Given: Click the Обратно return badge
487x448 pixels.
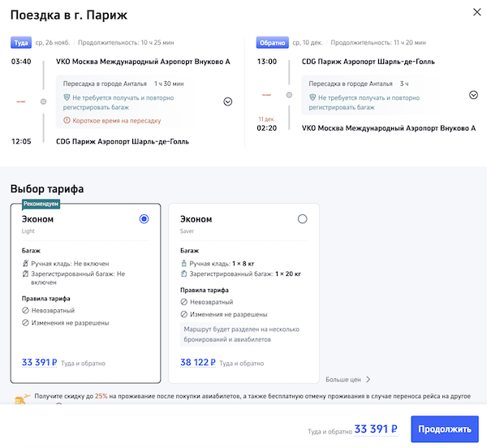Looking at the screenshot, I should 271,42.
